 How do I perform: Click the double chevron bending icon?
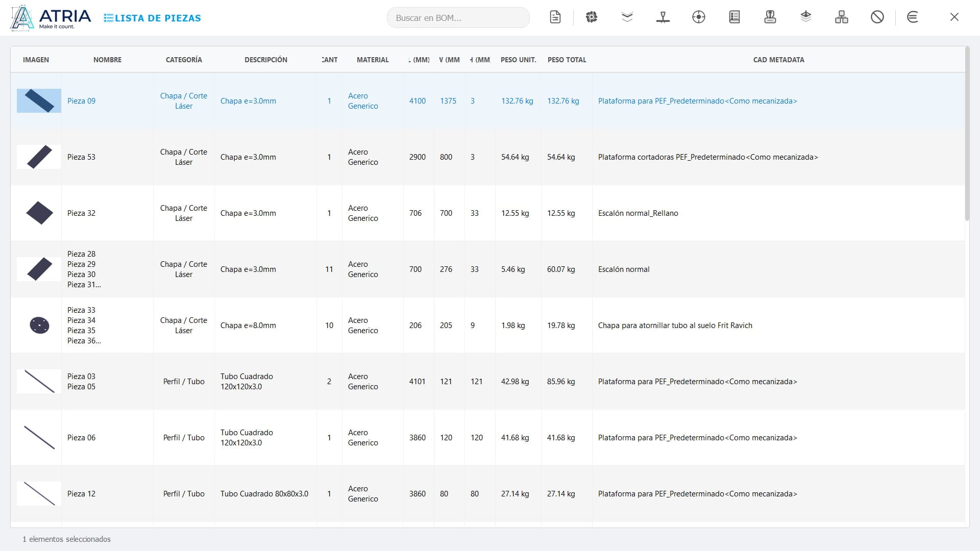click(x=627, y=17)
